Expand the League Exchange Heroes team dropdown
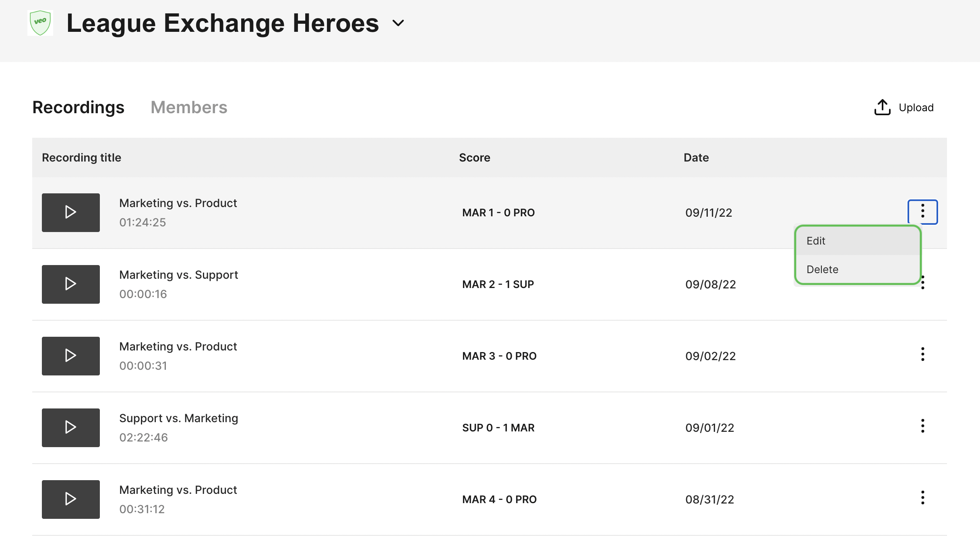Viewport: 980px width, 543px height. click(398, 23)
